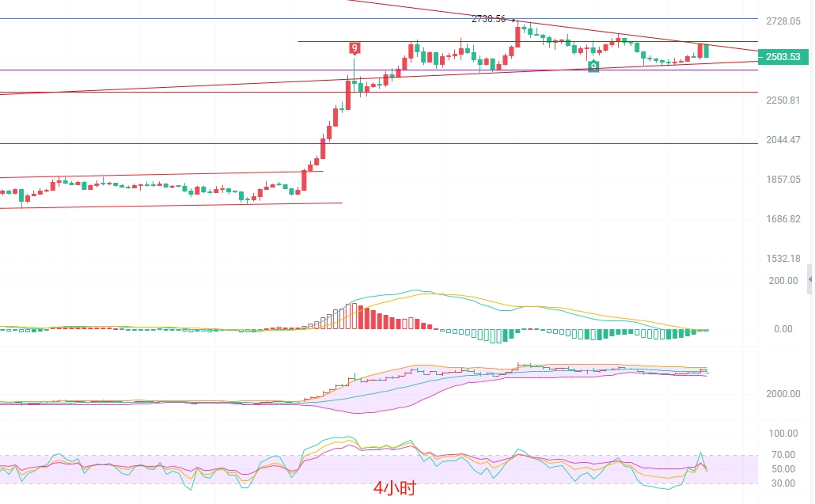Select the red 9 sell signal marker
This screenshot has width=815, height=504.
[354, 48]
